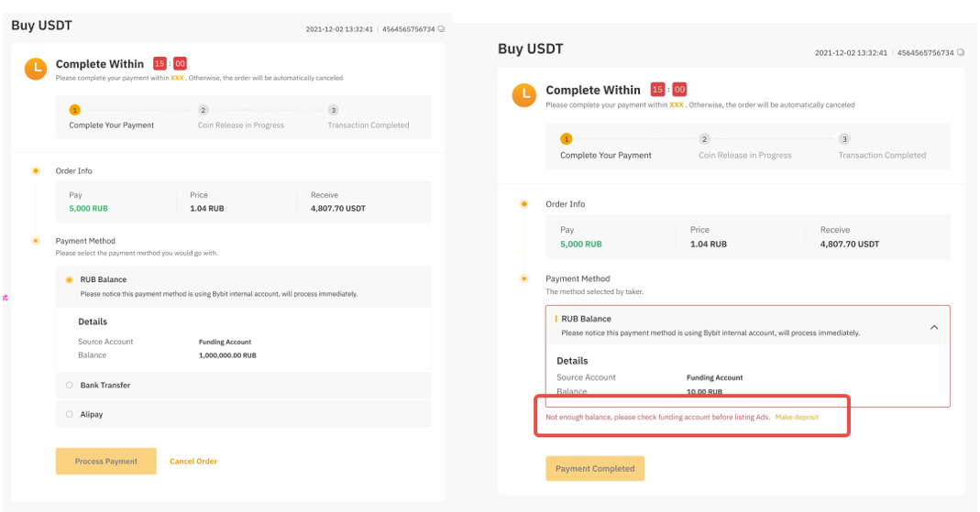This screenshot has height=512, width=980.
Task: Click Transaction Completed step in right panel
Action: coord(881,156)
